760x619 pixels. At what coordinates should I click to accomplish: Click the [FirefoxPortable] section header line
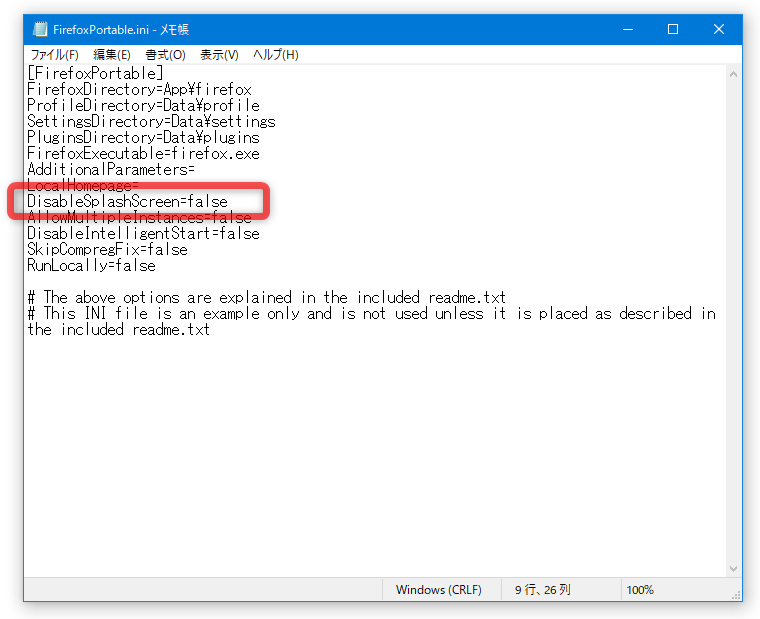point(95,73)
